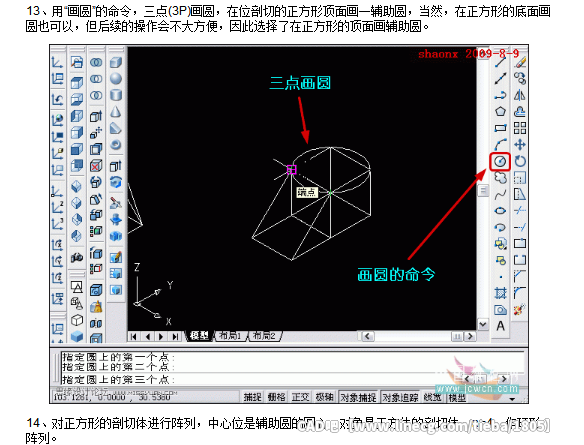Click the Camera view icon
This screenshot has width=584, height=445.
[77, 257]
